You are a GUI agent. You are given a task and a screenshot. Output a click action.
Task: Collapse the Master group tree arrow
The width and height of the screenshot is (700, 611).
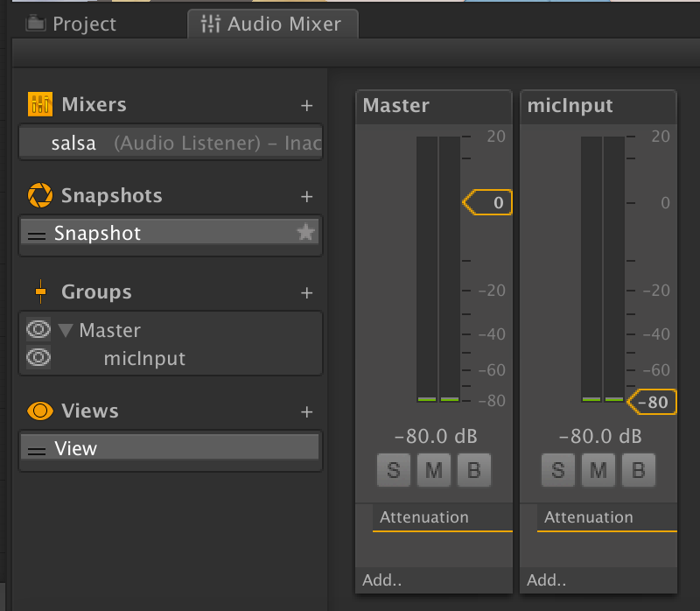click(x=66, y=331)
